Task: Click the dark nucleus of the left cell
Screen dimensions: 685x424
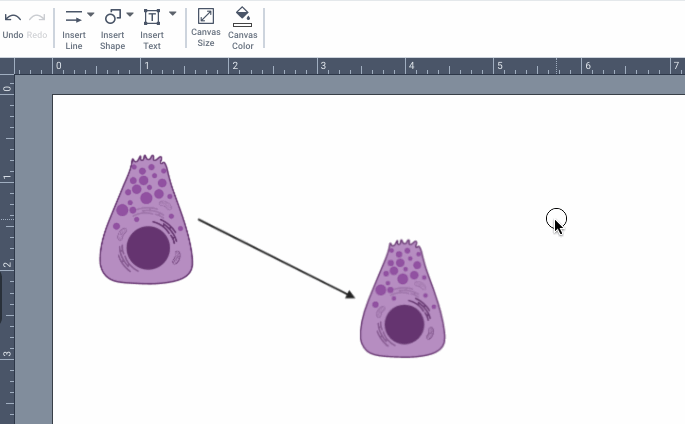Action: point(147,247)
